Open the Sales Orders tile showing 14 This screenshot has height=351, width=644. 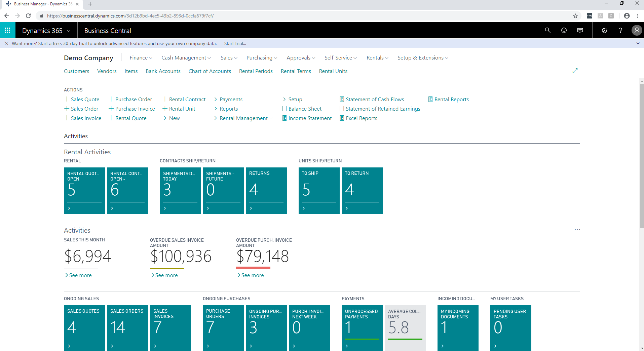[x=127, y=328]
